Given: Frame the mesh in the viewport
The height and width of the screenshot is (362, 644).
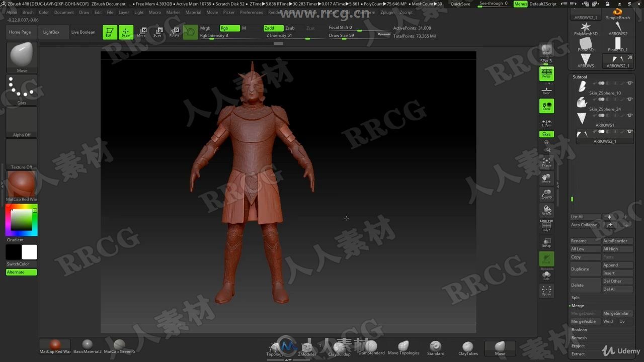Looking at the screenshot, I should coord(546,162).
